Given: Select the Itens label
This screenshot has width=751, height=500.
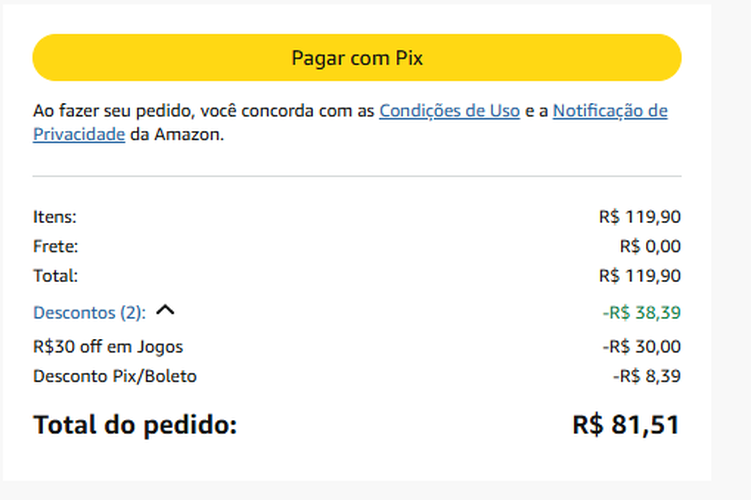Looking at the screenshot, I should tap(55, 217).
